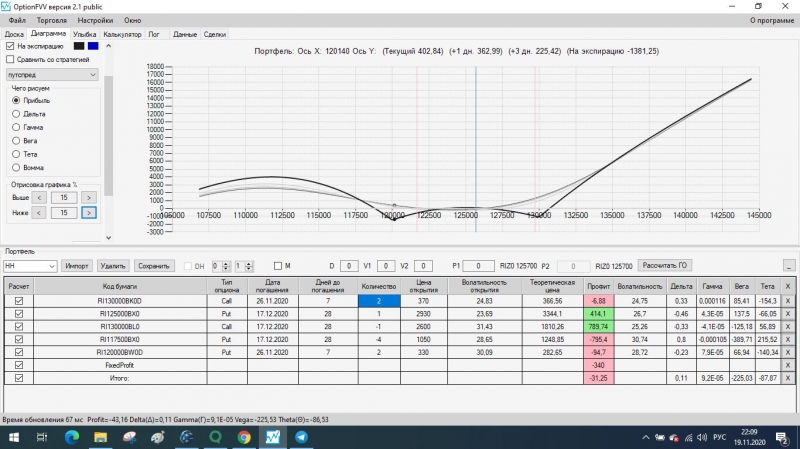This screenshot has height=449, width=800.
Task: Launch Google Chrome from taskbar
Action: coord(244,437)
